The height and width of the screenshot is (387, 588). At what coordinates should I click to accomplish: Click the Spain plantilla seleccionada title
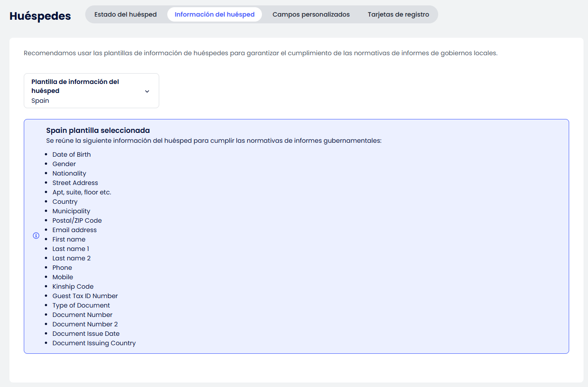98,130
